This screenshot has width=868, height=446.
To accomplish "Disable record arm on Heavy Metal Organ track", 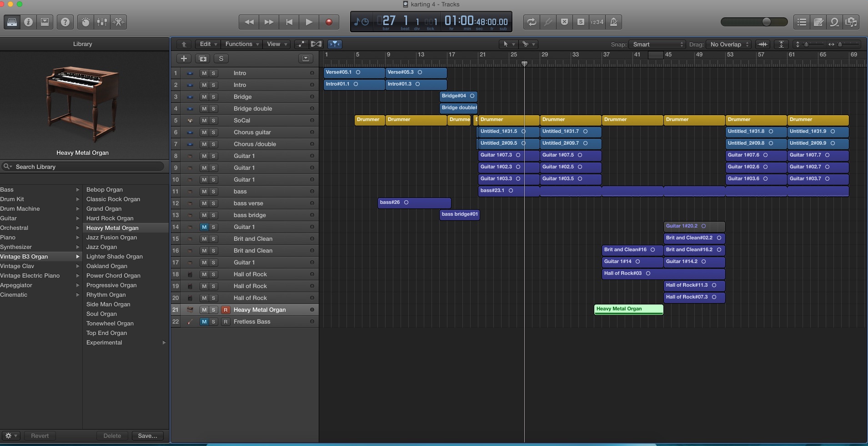I will pyautogui.click(x=225, y=310).
